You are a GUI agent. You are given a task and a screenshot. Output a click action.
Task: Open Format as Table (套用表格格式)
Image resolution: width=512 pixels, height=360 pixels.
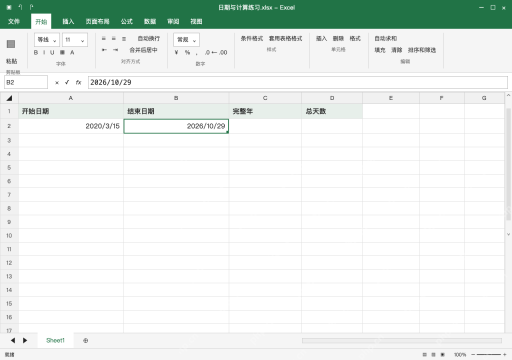(x=286, y=39)
